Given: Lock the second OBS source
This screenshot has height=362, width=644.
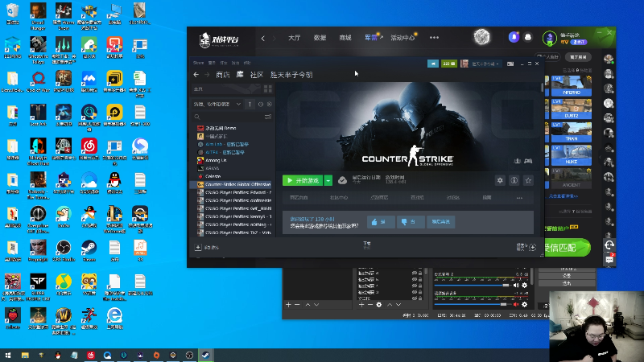Looking at the screenshot, I should click(420, 279).
